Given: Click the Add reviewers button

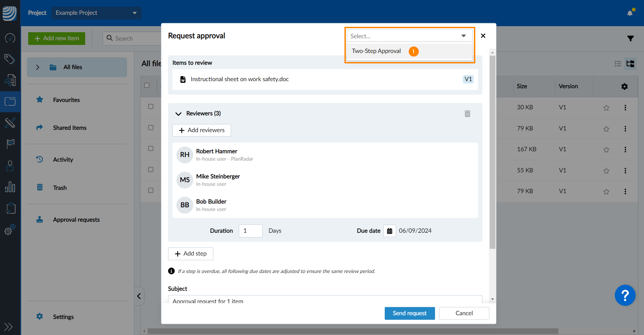Looking at the screenshot, I should [202, 130].
